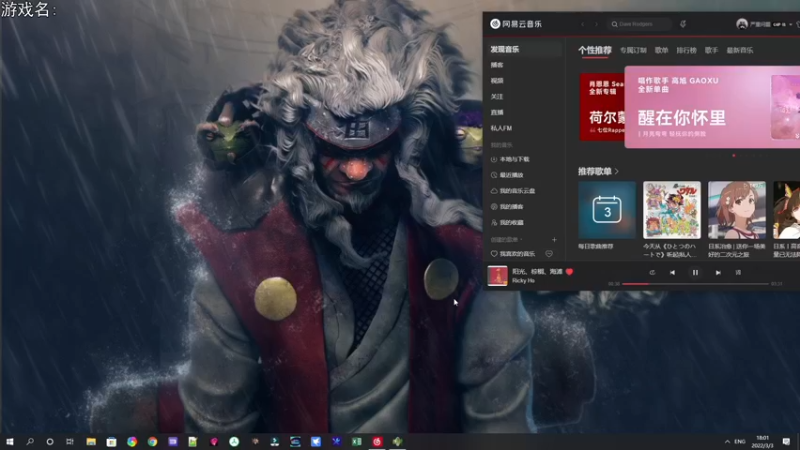Open the Windows notification center
The width and height of the screenshot is (800, 450).
[786, 442]
